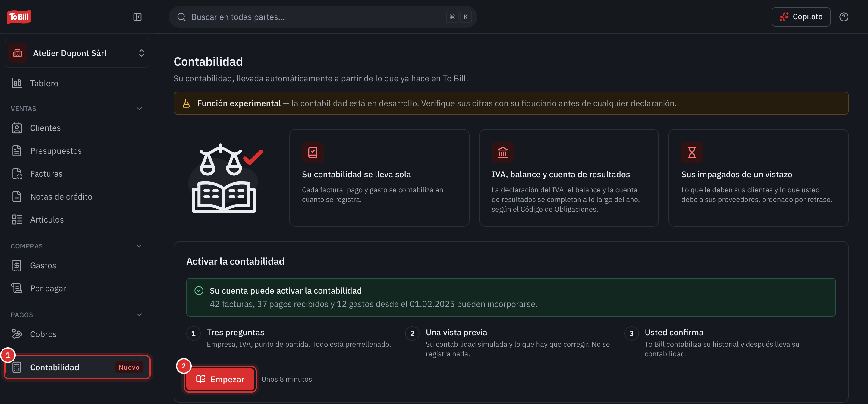Select Contabilidad in the sidebar

pyautogui.click(x=77, y=367)
